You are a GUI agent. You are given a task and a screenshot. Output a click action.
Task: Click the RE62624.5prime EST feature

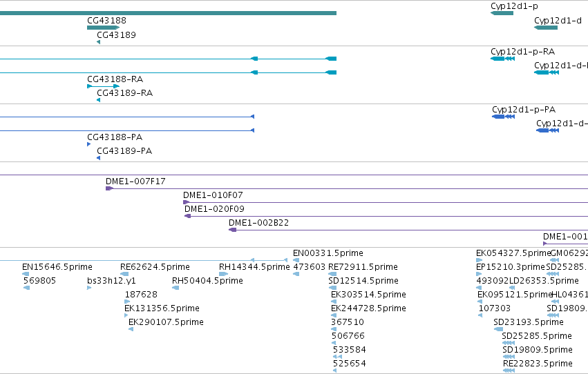point(124,274)
